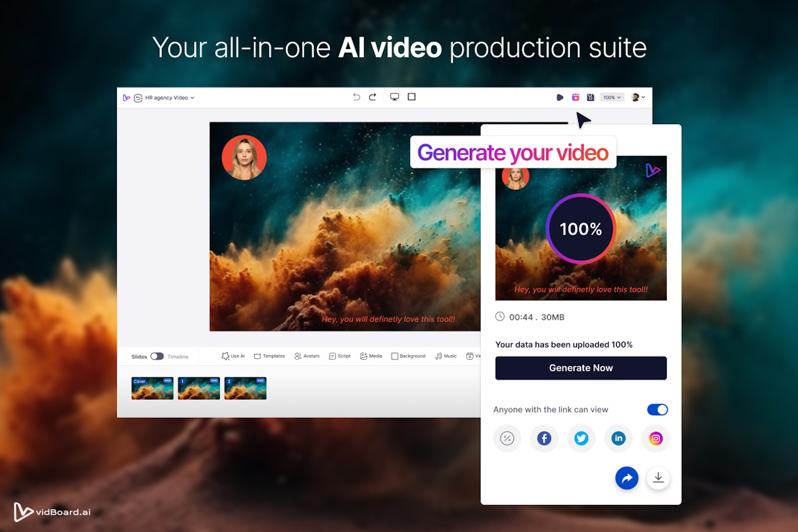Select the avatar circle on the canvas
The image size is (798, 532).
[x=244, y=158]
